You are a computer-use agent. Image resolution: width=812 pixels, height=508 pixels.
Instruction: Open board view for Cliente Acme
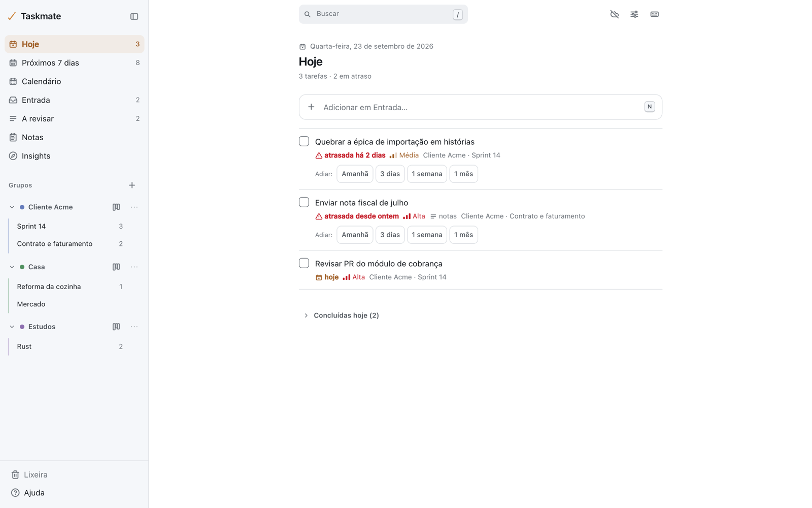[x=116, y=207]
